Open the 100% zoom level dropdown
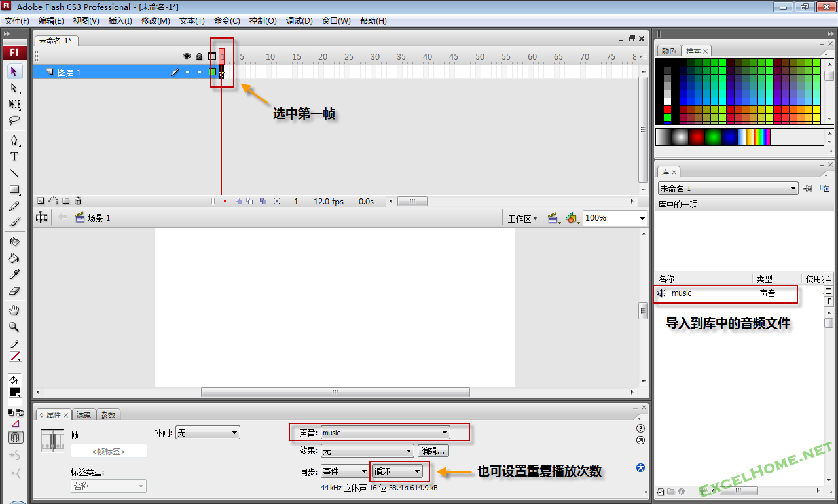The width and height of the screenshot is (838, 504). tap(614, 218)
